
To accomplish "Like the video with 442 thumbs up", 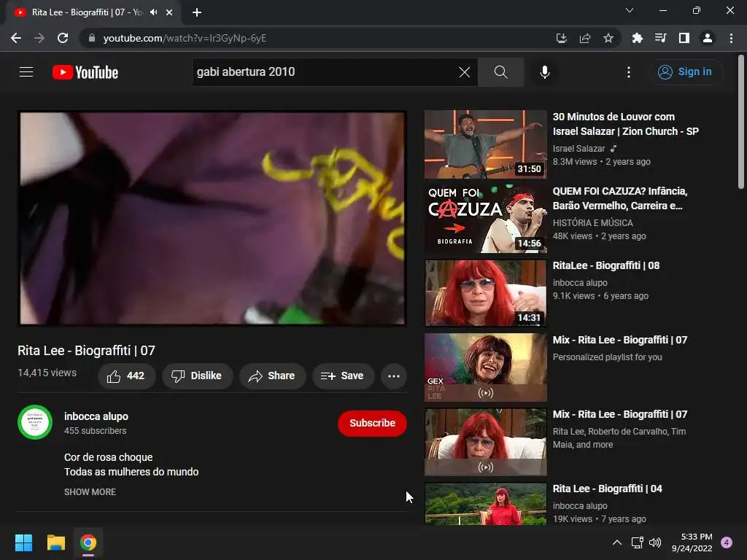I will click(x=126, y=376).
